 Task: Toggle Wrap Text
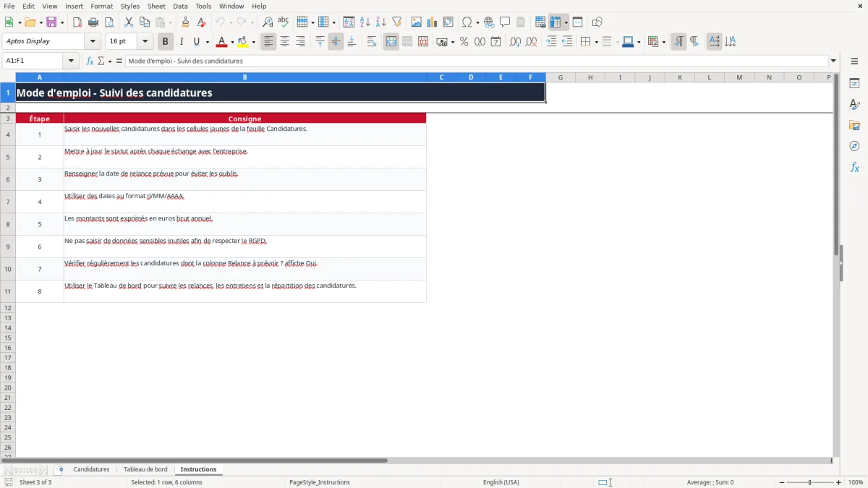click(372, 42)
